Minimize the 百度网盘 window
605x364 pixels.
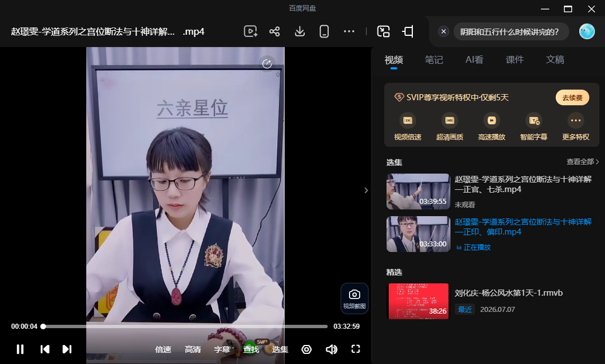pos(545,9)
